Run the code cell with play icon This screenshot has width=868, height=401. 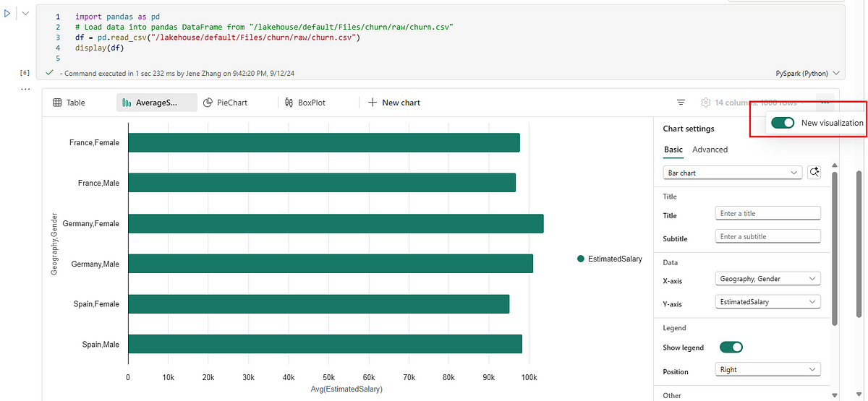click(8, 14)
